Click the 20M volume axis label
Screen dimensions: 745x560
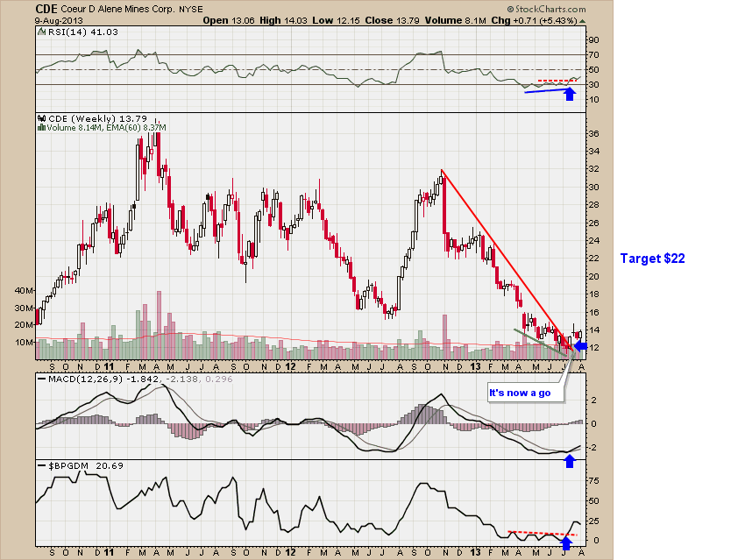click(x=25, y=325)
